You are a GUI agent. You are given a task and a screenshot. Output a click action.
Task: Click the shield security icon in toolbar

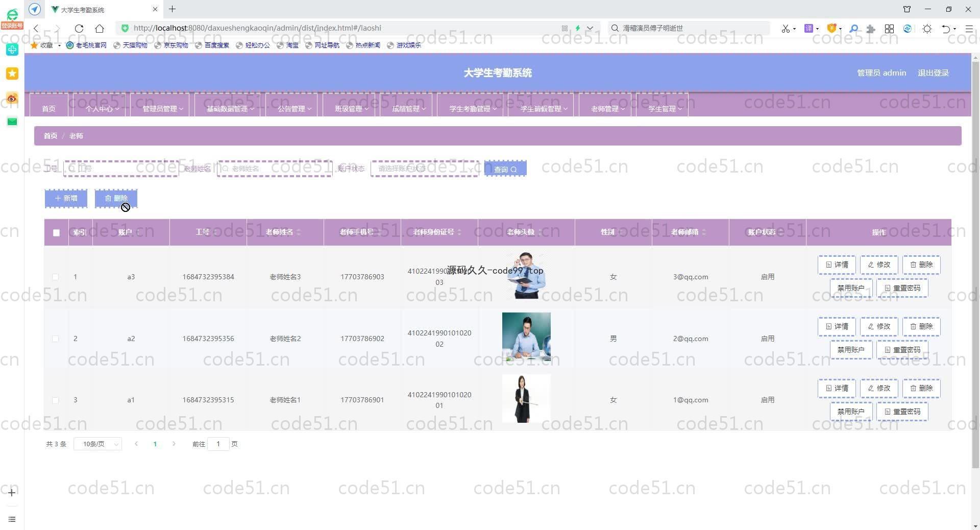coord(831,29)
